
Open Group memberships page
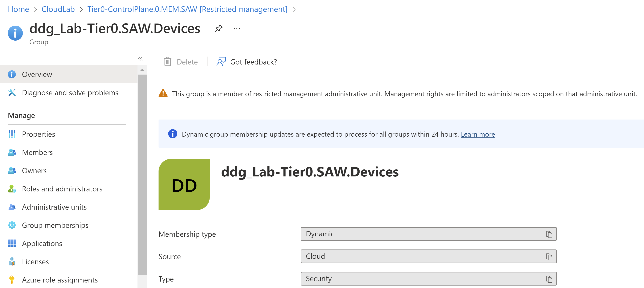pos(55,225)
